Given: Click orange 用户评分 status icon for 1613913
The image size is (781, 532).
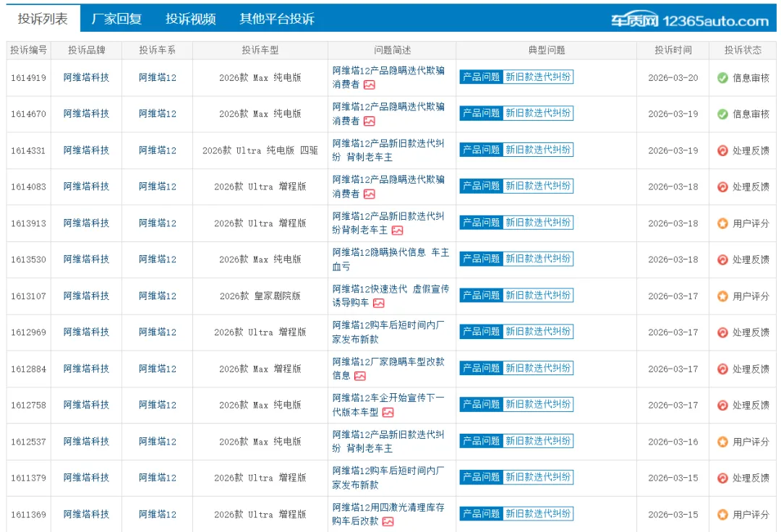Looking at the screenshot, I should tap(722, 223).
